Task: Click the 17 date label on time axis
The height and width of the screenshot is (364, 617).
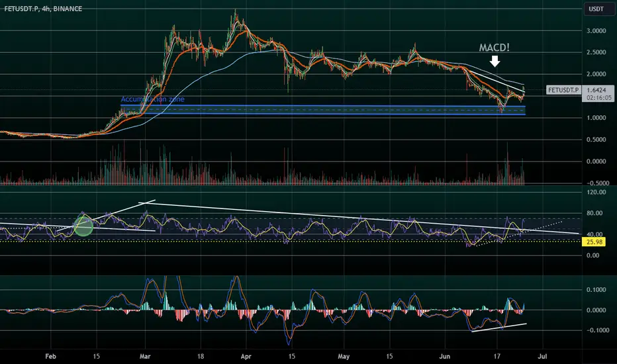Action: click(497, 357)
